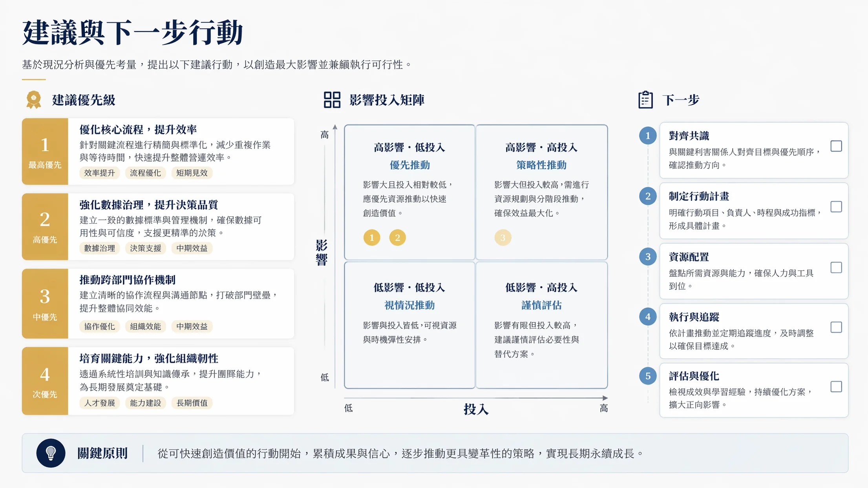The height and width of the screenshot is (488, 868).
Task: Click the 關鍵原則 label
Action: click(102, 453)
